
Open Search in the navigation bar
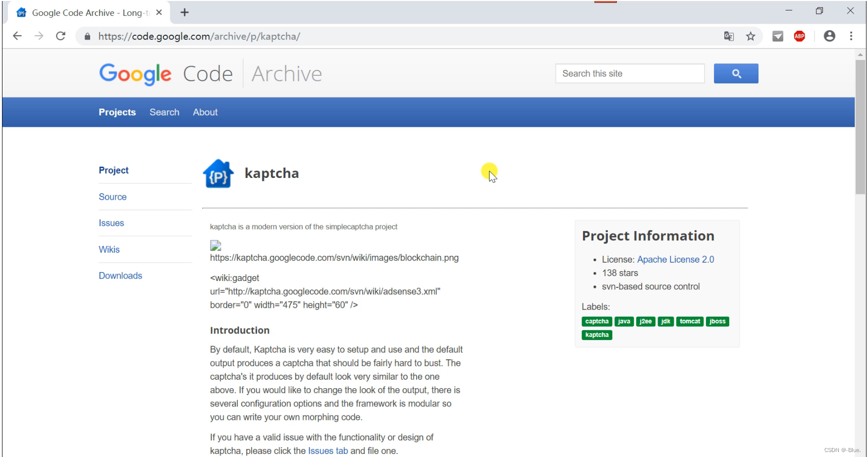click(164, 112)
